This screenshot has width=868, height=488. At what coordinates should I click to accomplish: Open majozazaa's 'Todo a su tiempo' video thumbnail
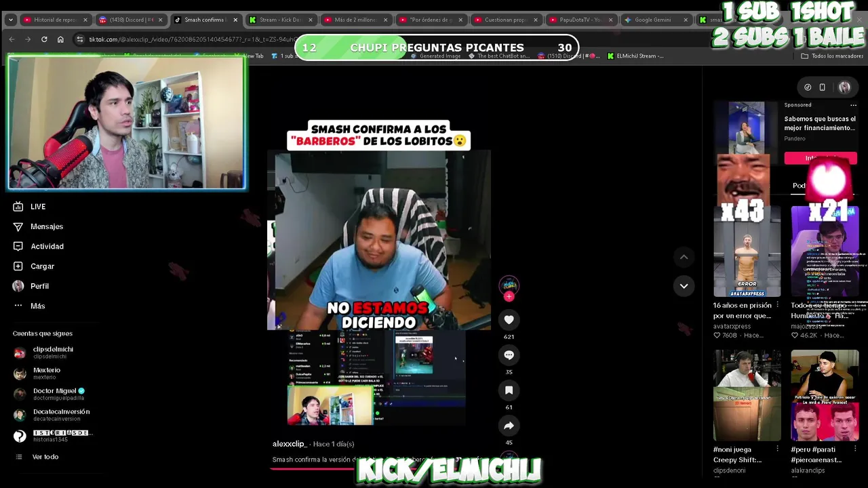825,251
